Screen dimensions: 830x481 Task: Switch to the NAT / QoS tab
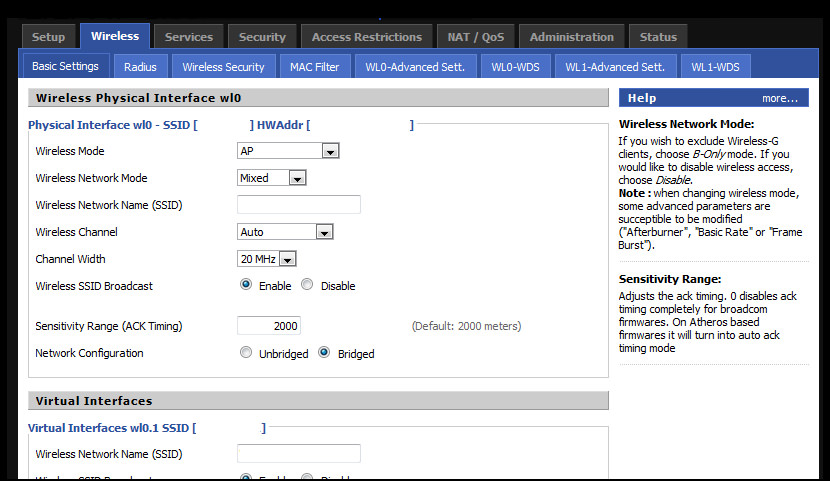pos(475,37)
